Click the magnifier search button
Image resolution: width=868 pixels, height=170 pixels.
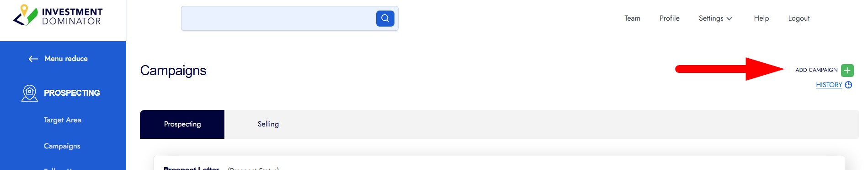point(385,18)
